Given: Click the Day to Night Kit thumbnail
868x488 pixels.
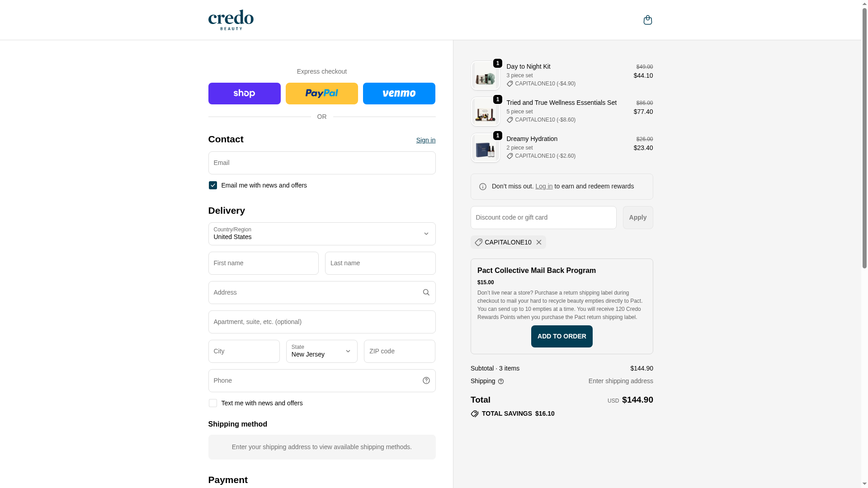Looking at the screenshot, I should coord(485,75).
